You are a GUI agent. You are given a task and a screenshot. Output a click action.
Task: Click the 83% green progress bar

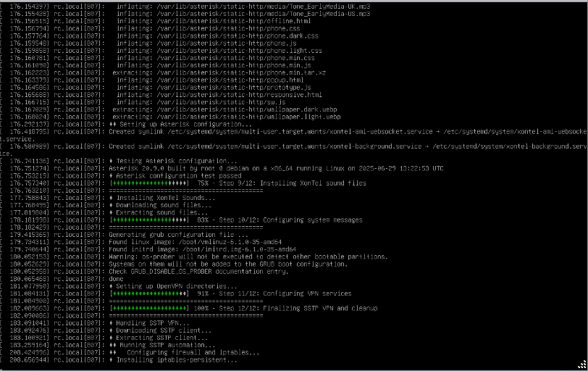point(148,219)
